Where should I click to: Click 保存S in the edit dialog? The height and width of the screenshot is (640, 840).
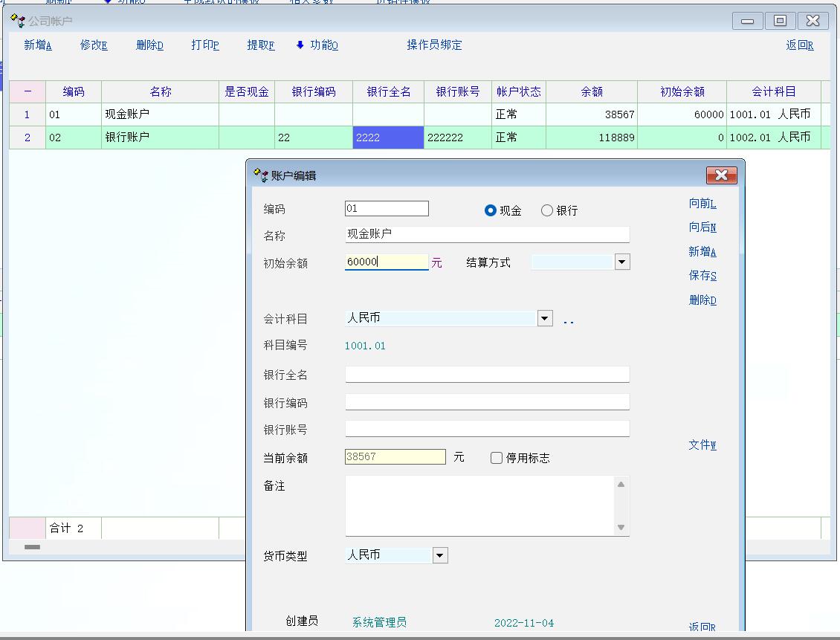click(702, 276)
